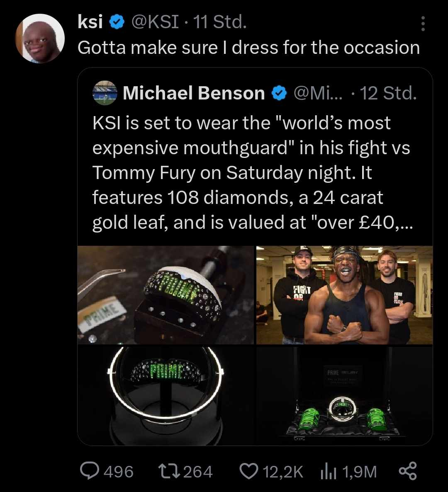Image resolution: width=448 pixels, height=492 pixels.
Task: Open the three-dot more options menu
Action: pyautogui.click(x=423, y=24)
